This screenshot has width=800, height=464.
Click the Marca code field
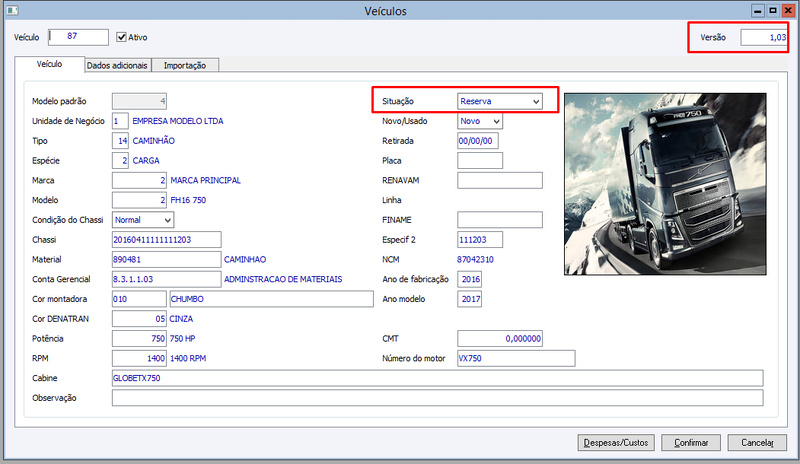coord(139,180)
